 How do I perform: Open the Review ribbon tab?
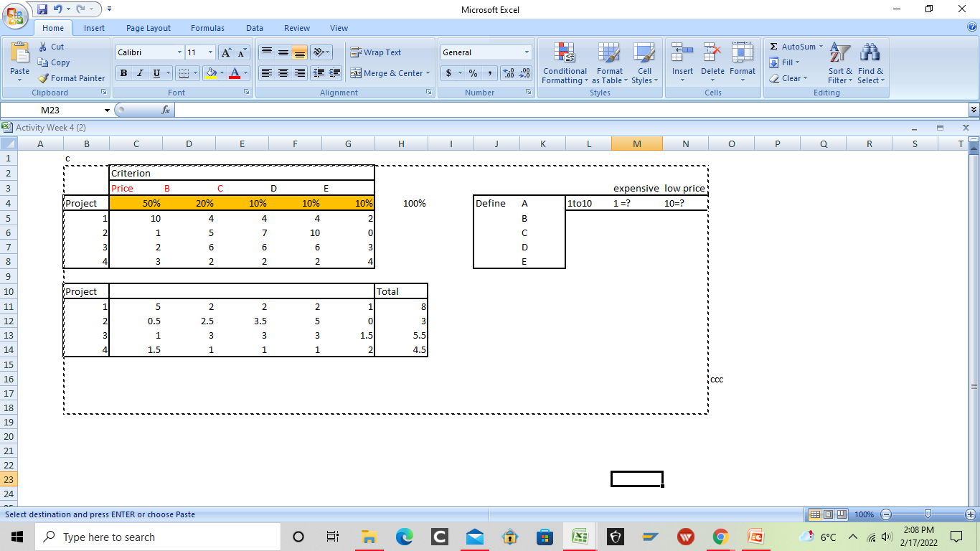(296, 28)
